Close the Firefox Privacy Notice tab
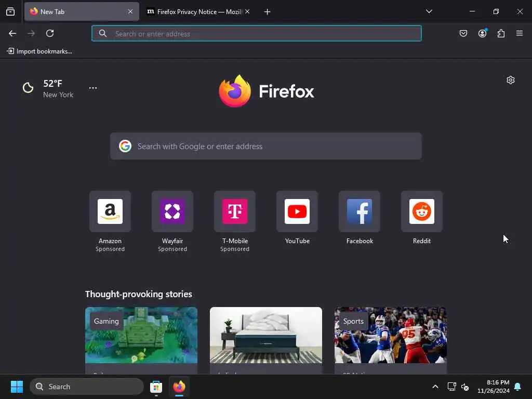Image resolution: width=532 pixels, height=399 pixels. tap(247, 11)
